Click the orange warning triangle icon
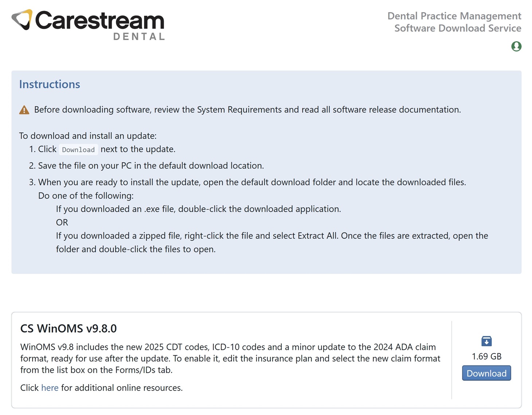 click(x=24, y=110)
